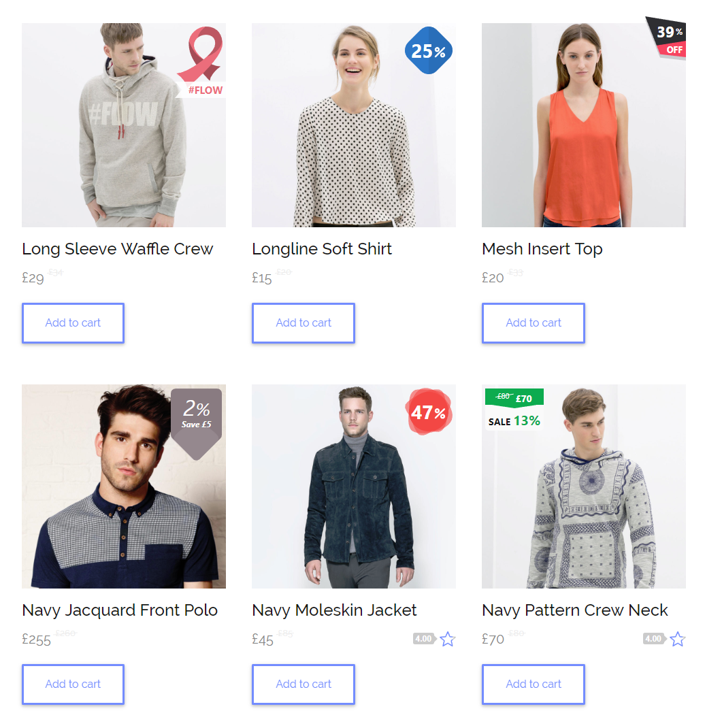This screenshot has height=728, width=705.
Task: Click the black 39% OFF corner badge
Action: (666, 38)
